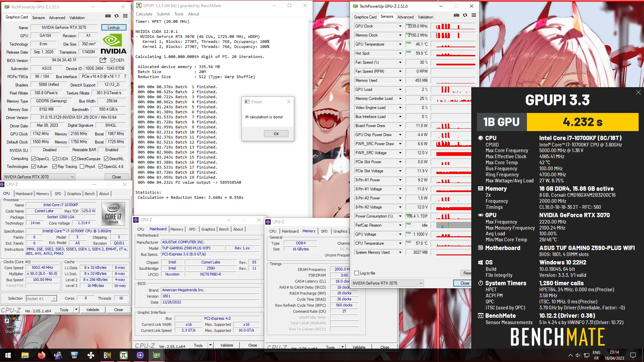Image resolution: width=644 pixels, height=362 pixels.
Task: Open the GPU Temperature sensor dropdown
Action: 400,44
